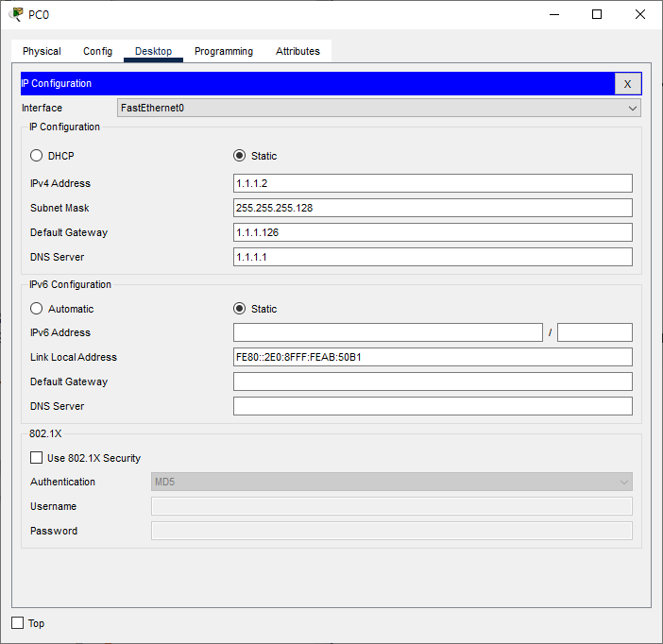Click the 802.1X group title
Viewport: 663px width, 644px height.
click(45, 433)
